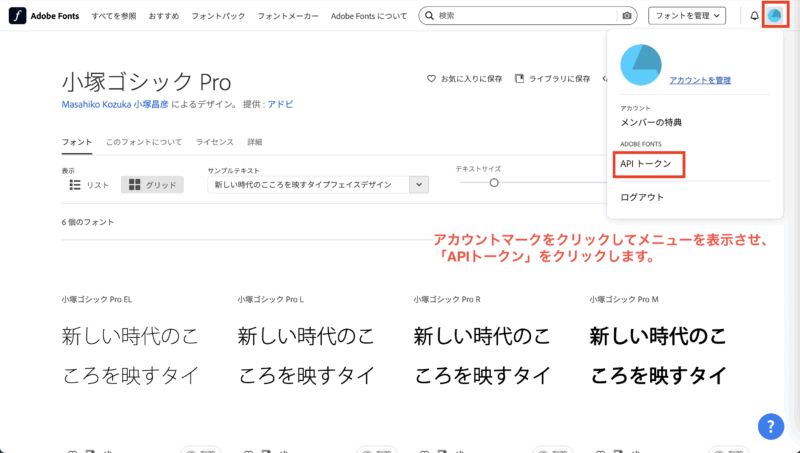Open おすすめ menu item

coord(164,16)
